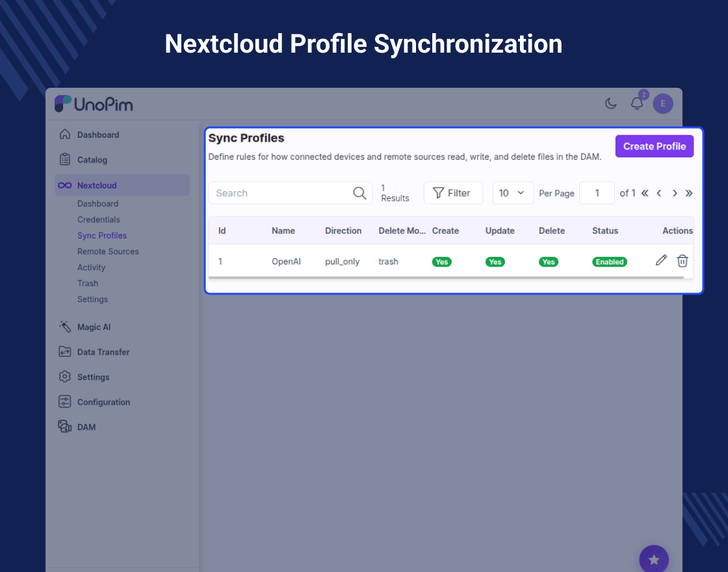Click the Status column header
Viewport: 728px width, 572px height.
605,231
